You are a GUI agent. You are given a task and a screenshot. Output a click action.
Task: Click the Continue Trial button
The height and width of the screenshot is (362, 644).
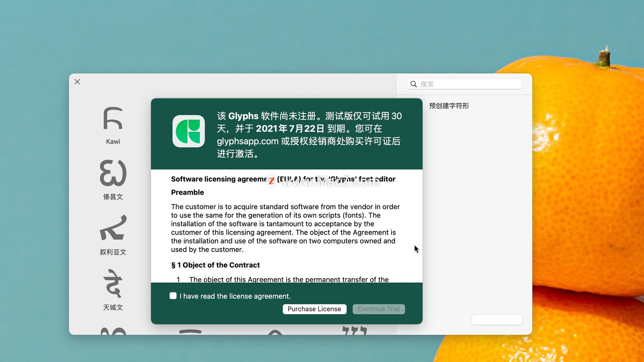(379, 309)
